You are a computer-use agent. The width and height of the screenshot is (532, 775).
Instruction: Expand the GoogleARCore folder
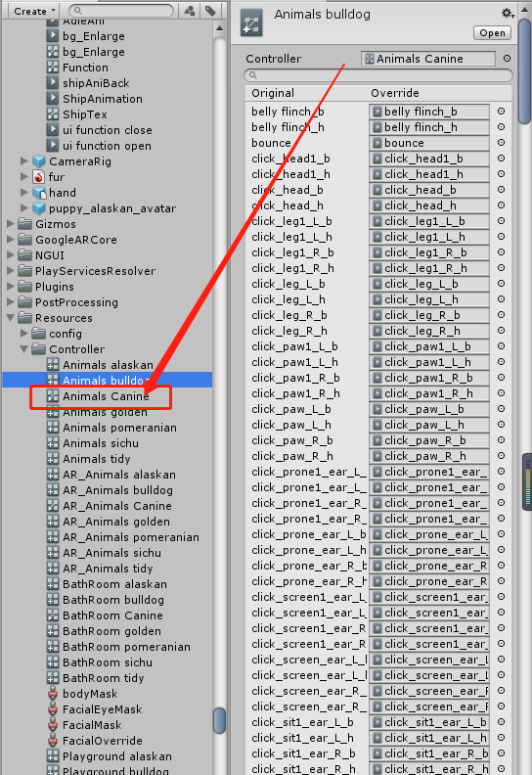click(x=11, y=240)
